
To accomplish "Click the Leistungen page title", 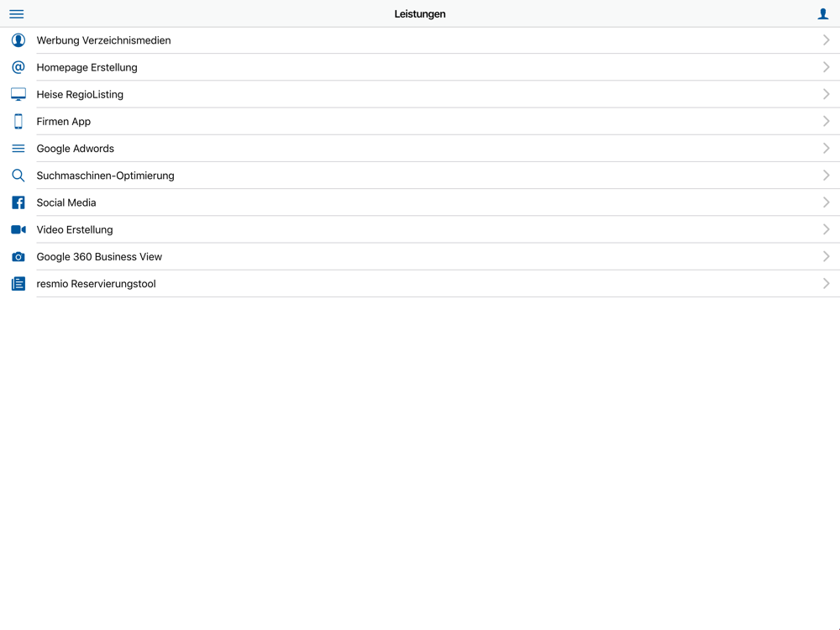I will [420, 14].
